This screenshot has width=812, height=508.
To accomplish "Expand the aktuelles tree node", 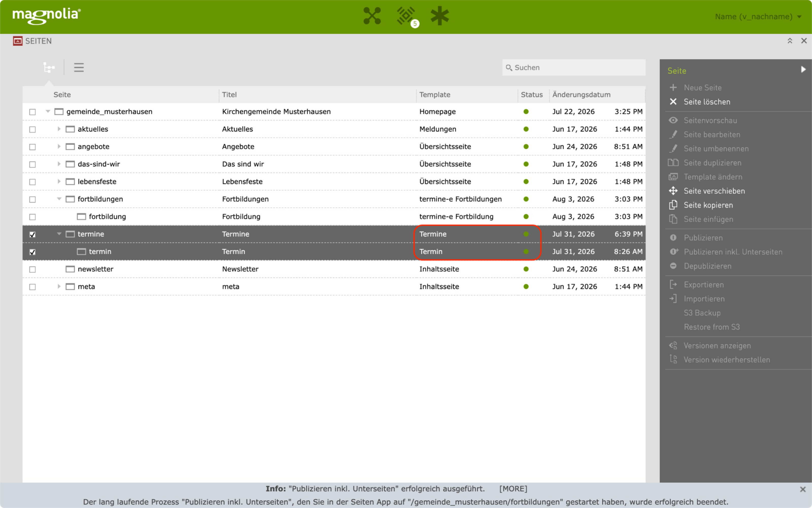I will click(59, 129).
